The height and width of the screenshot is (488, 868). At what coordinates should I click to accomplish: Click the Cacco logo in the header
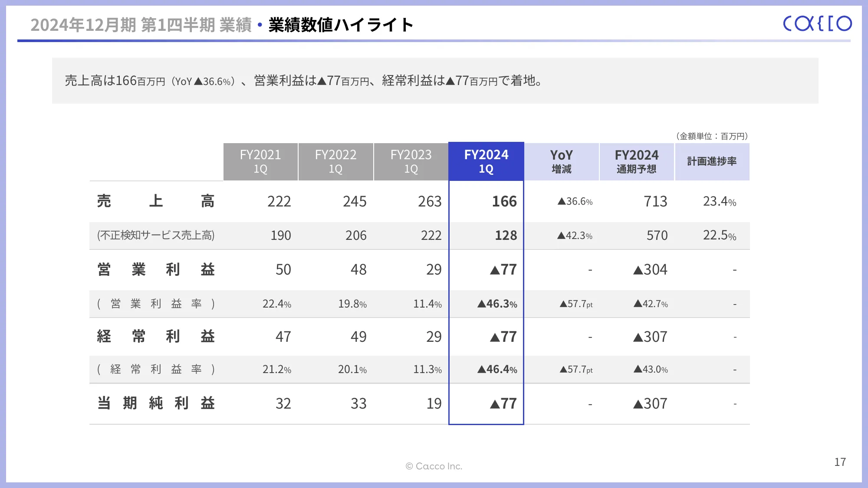[x=817, y=24]
